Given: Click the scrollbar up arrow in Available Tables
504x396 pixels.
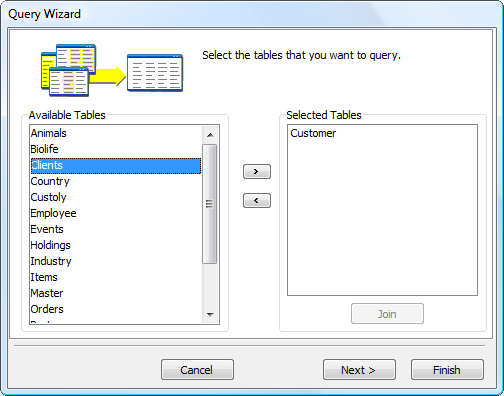Looking at the screenshot, I should 210,135.
